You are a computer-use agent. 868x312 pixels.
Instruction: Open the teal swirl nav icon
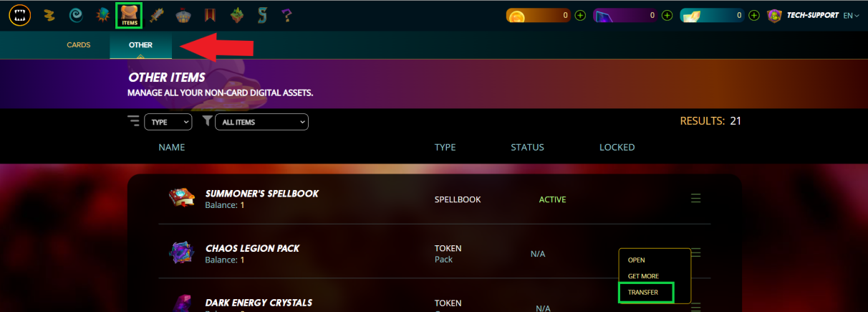tap(76, 14)
